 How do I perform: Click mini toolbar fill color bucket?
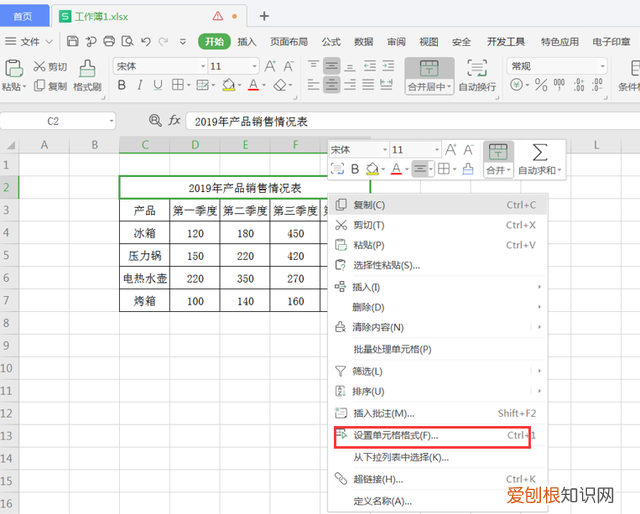click(372, 169)
